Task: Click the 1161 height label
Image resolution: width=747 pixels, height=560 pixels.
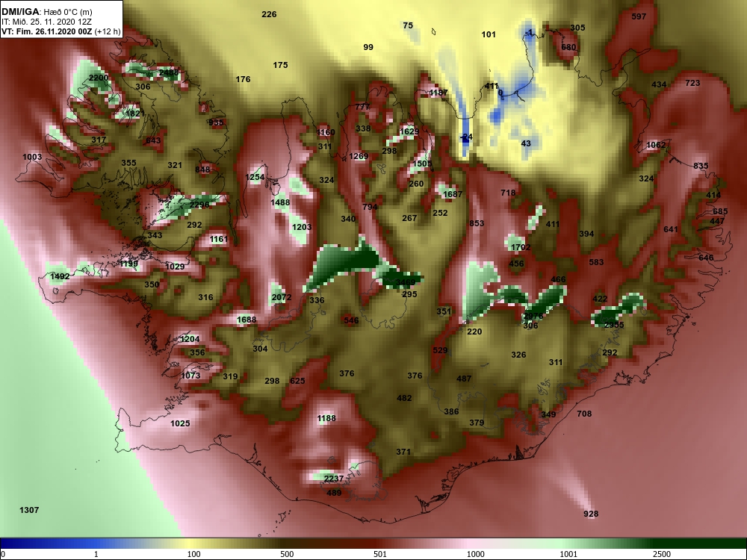Action: (x=219, y=239)
